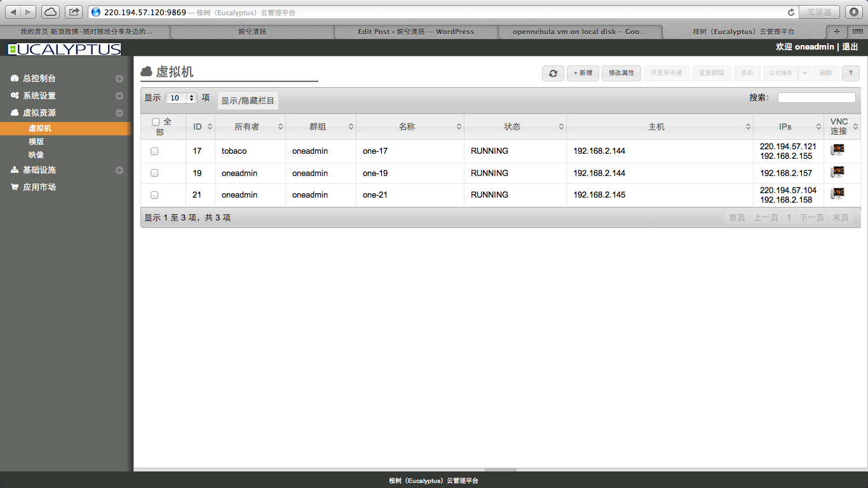This screenshot has height=488, width=868.
Task: Click the 退出 logout link
Action: coord(850,47)
